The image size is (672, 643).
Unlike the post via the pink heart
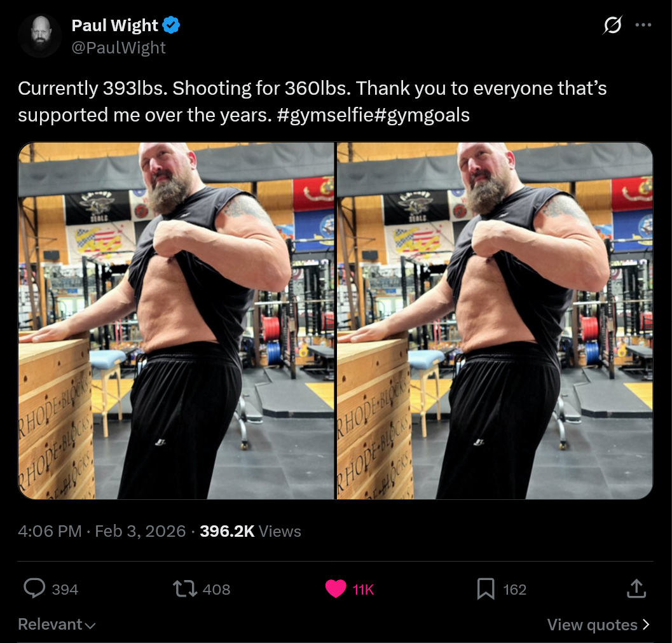point(336,588)
